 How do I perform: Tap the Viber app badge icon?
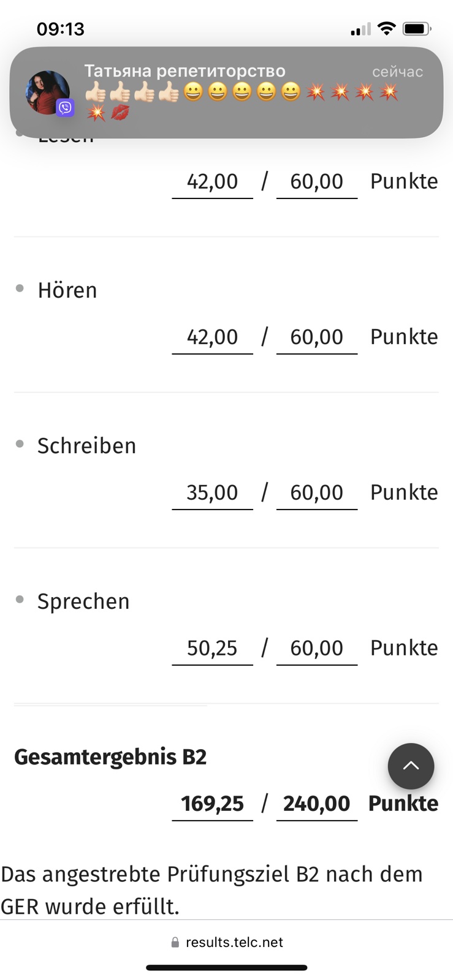coord(66,108)
